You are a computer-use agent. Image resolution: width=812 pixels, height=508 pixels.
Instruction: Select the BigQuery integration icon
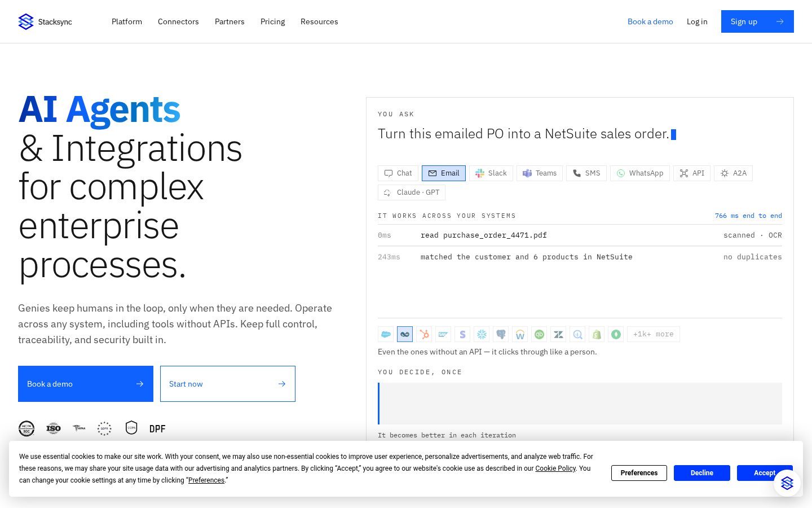[577, 334]
